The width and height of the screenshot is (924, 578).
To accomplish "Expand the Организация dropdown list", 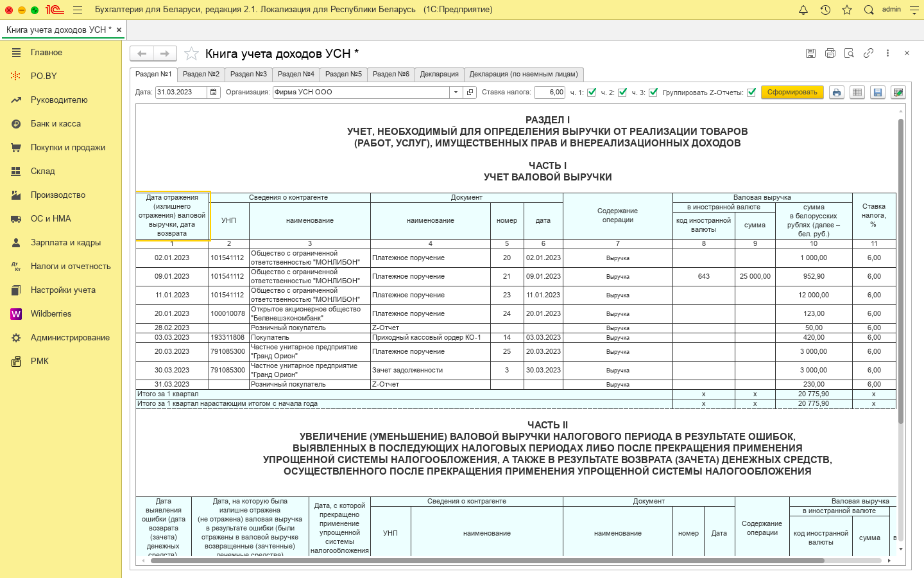I will point(456,92).
